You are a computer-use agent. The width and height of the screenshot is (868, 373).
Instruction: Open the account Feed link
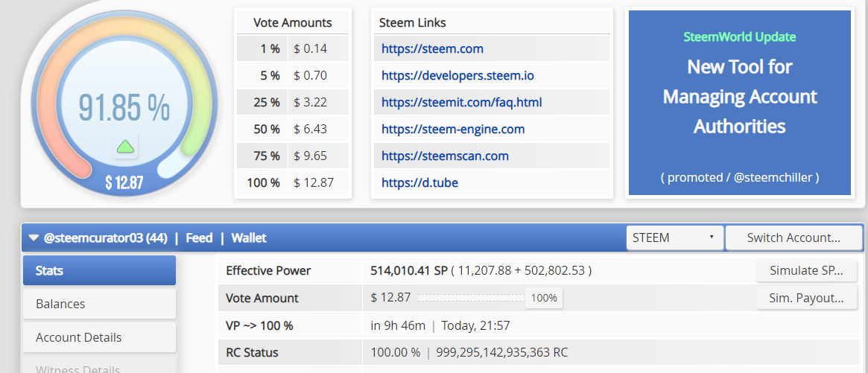point(199,238)
